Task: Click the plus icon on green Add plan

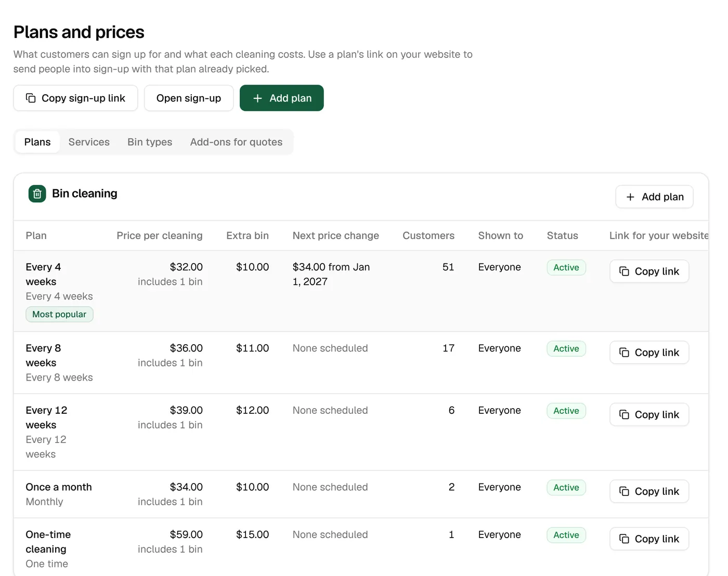Action: pyautogui.click(x=257, y=98)
